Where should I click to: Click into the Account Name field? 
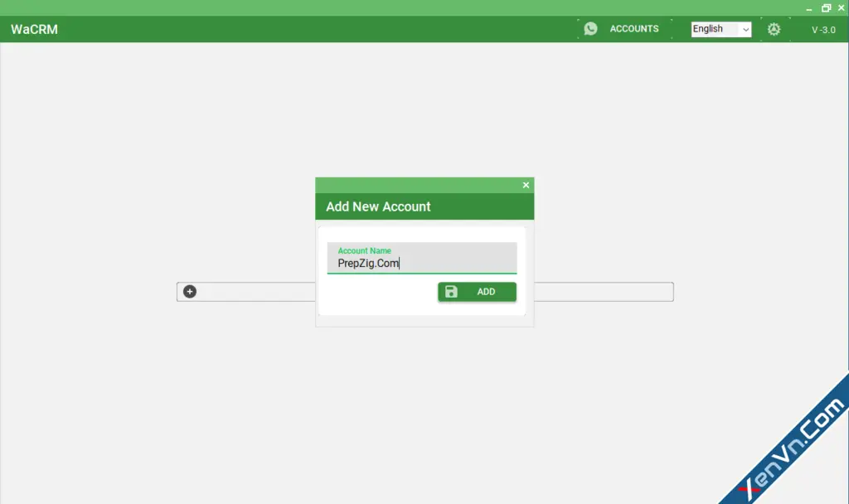tap(422, 258)
